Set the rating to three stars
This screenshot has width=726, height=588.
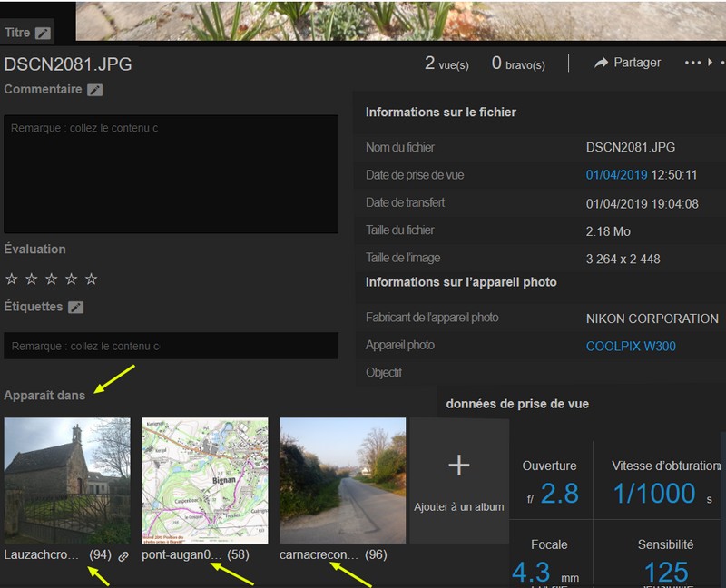point(52,279)
